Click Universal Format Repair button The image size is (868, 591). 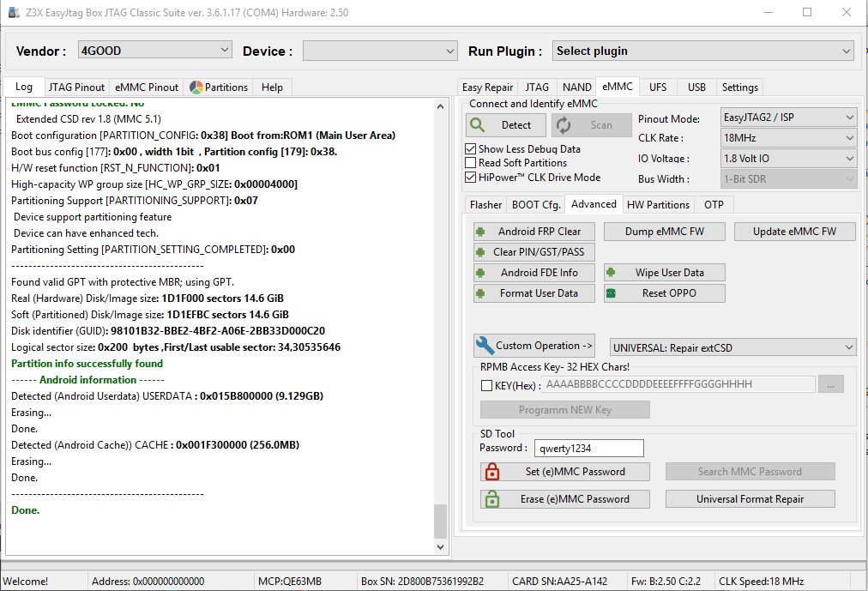click(750, 498)
